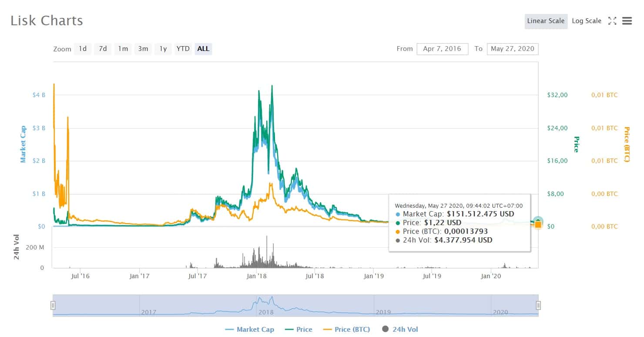Viewport: 644px width, 337px height.
Task: Edit the To date field
Action: point(513,49)
